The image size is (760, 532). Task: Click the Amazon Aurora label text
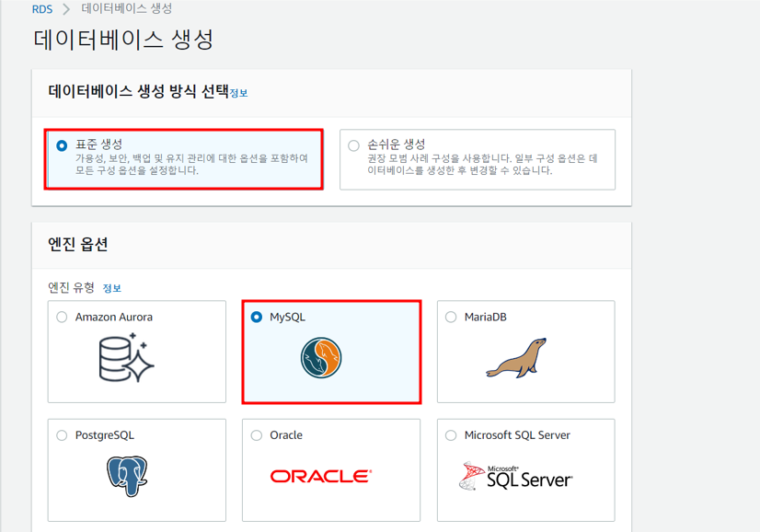pyautogui.click(x=114, y=318)
